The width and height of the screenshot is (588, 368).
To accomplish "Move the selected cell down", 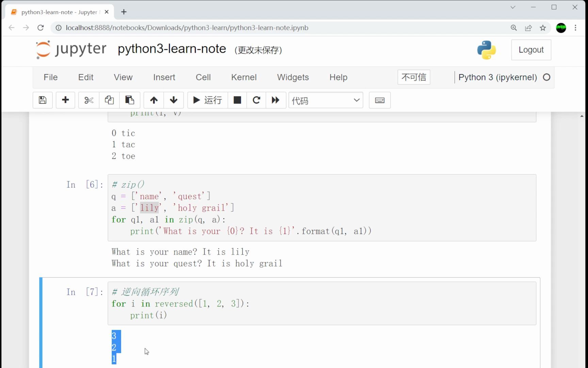I will 174,100.
